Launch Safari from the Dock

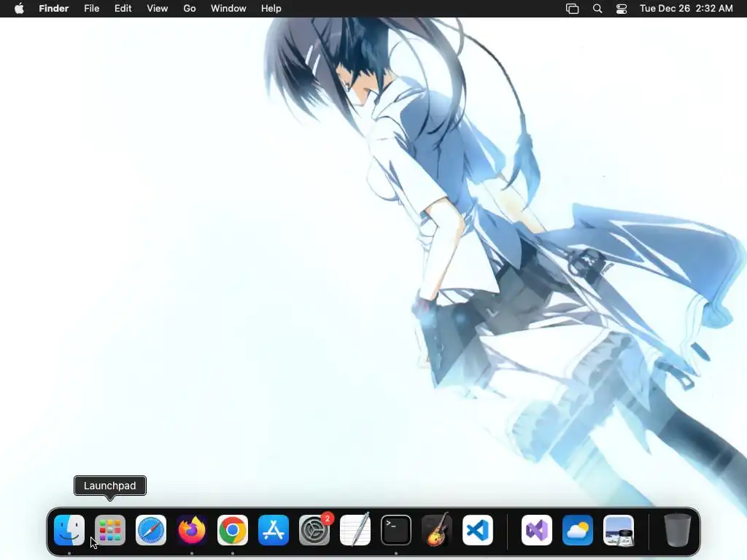(x=151, y=530)
